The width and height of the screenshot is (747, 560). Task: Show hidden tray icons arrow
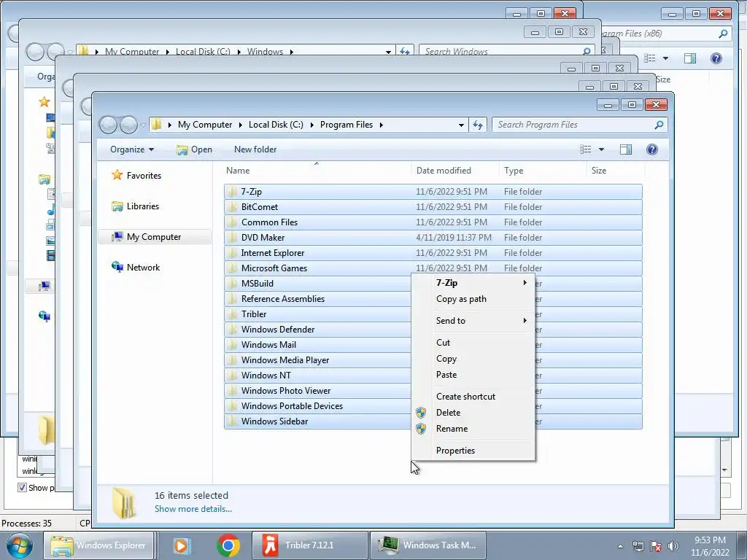click(x=620, y=546)
